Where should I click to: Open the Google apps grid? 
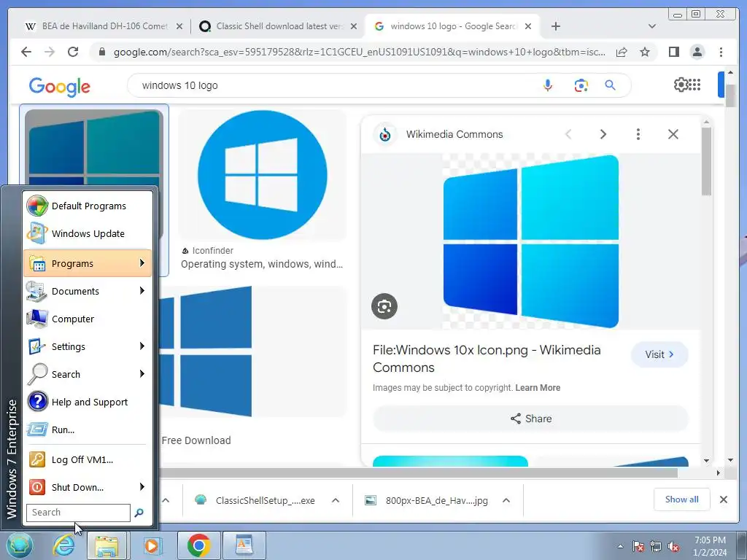click(x=694, y=85)
